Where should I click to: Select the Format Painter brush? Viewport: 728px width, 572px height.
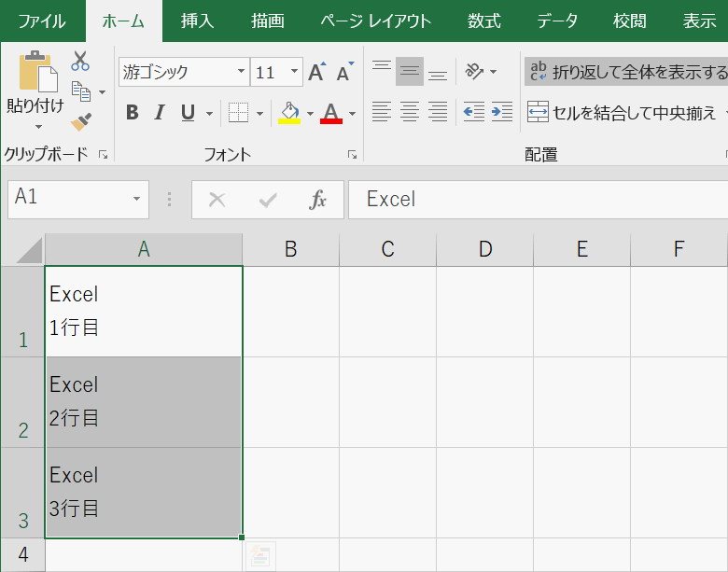point(81,121)
